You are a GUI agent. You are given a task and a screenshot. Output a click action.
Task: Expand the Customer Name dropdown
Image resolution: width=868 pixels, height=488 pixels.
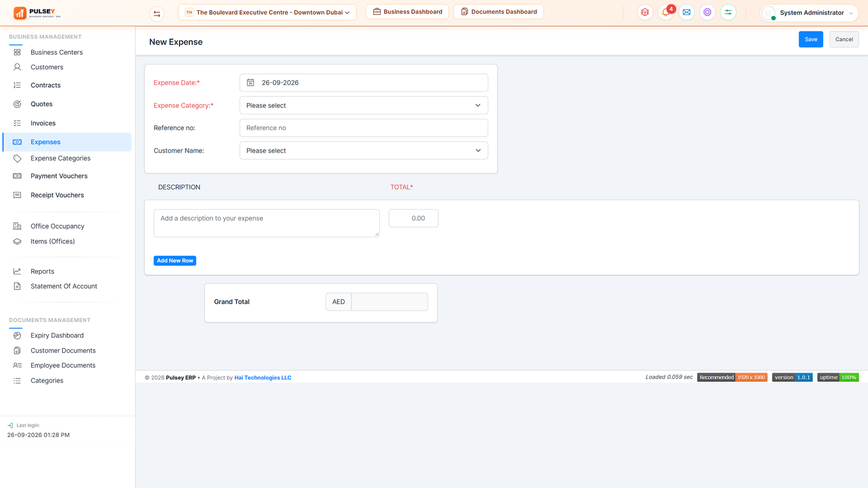(363, 151)
